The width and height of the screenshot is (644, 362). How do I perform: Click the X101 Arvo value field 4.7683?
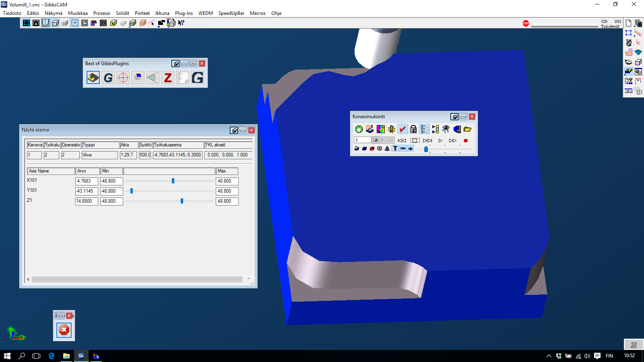click(87, 181)
